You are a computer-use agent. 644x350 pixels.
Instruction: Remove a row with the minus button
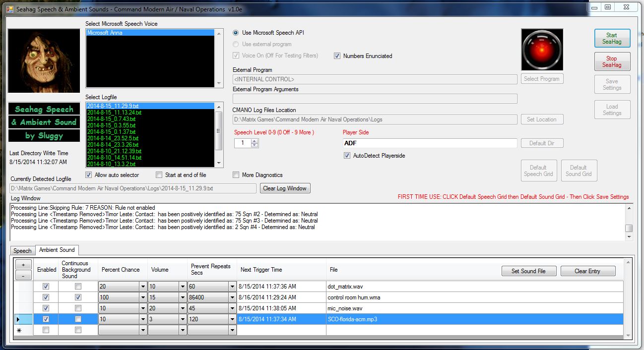[x=23, y=275]
